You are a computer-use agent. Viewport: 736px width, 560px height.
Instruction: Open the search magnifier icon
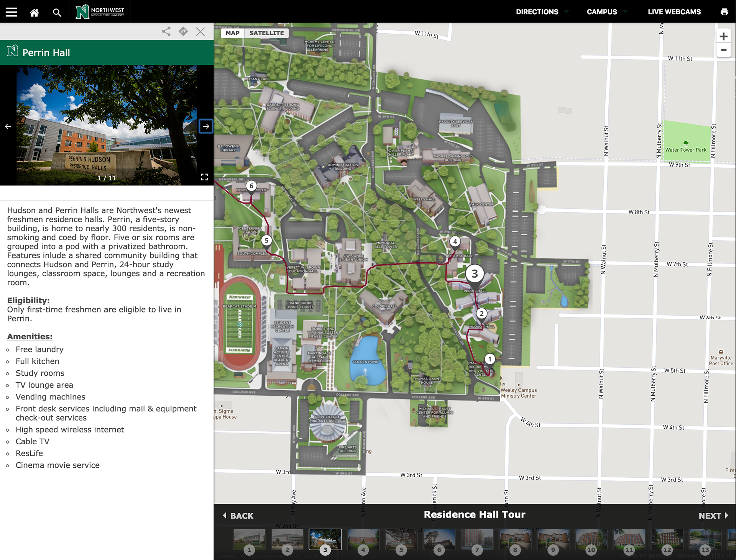pyautogui.click(x=57, y=13)
